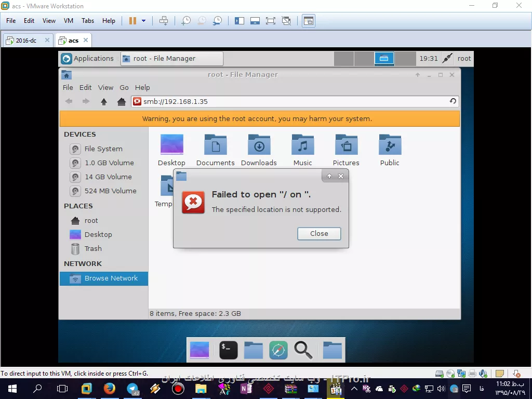
Task: Close the 2016-dc tab
Action: 47,40
